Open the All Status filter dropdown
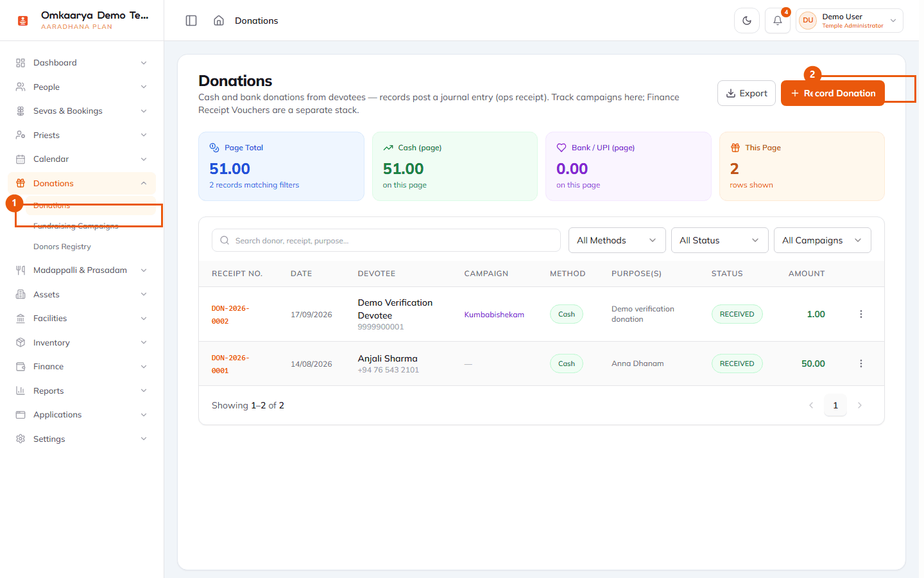This screenshot has width=924, height=578. pos(719,240)
